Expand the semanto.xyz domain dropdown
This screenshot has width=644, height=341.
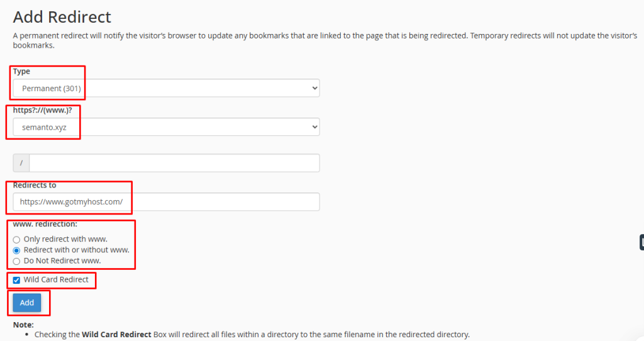tap(166, 127)
